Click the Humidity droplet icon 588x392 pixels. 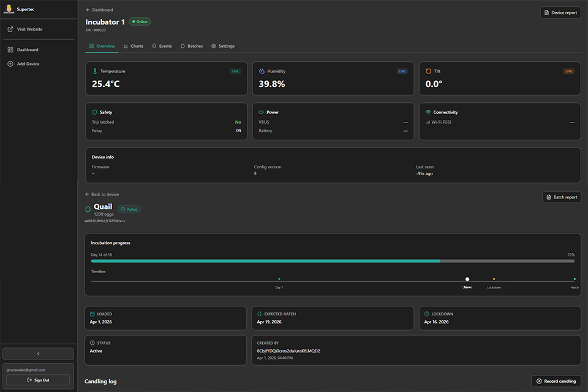point(261,71)
